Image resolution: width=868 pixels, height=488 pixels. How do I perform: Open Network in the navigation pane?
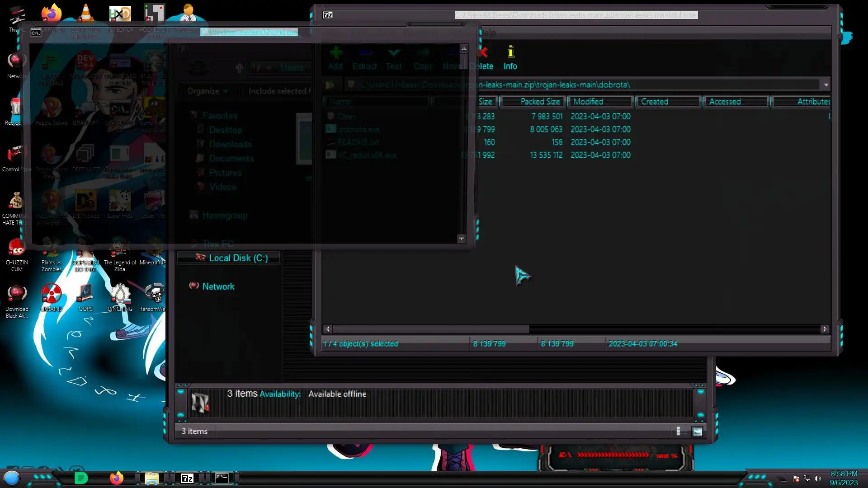(x=218, y=286)
